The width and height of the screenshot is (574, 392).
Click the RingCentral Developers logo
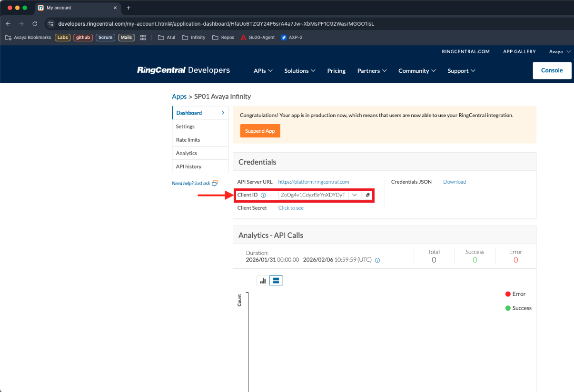coord(184,70)
